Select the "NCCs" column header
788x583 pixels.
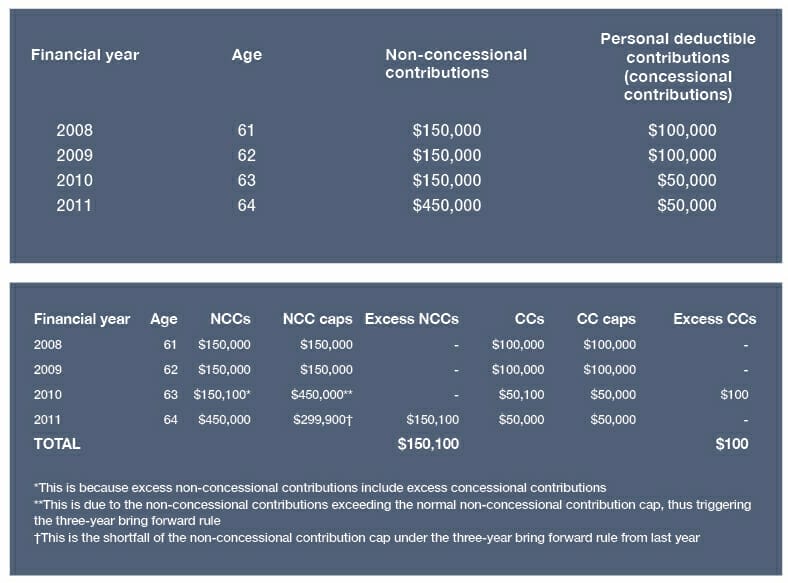231,319
